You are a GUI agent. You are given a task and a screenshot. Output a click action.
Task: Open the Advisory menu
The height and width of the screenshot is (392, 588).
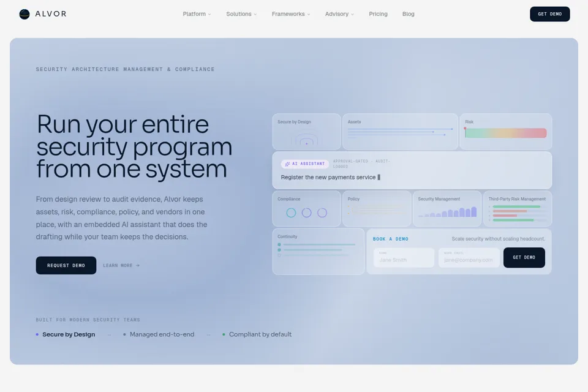(339, 14)
